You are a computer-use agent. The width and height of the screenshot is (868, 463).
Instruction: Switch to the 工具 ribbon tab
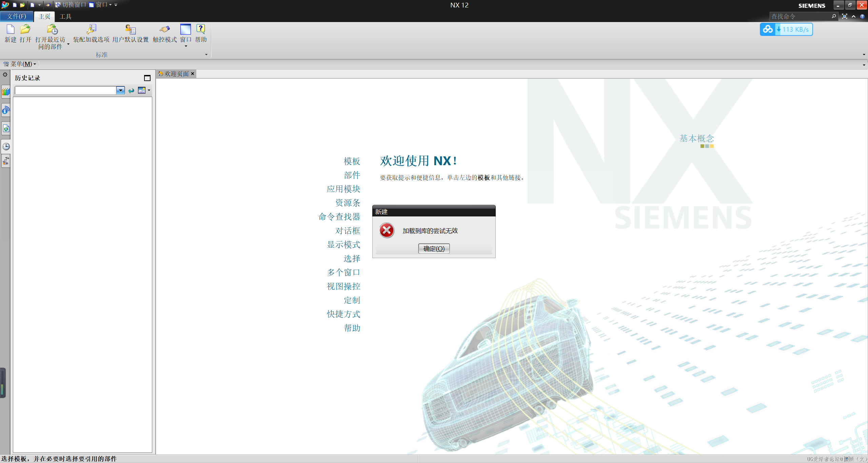tap(65, 16)
